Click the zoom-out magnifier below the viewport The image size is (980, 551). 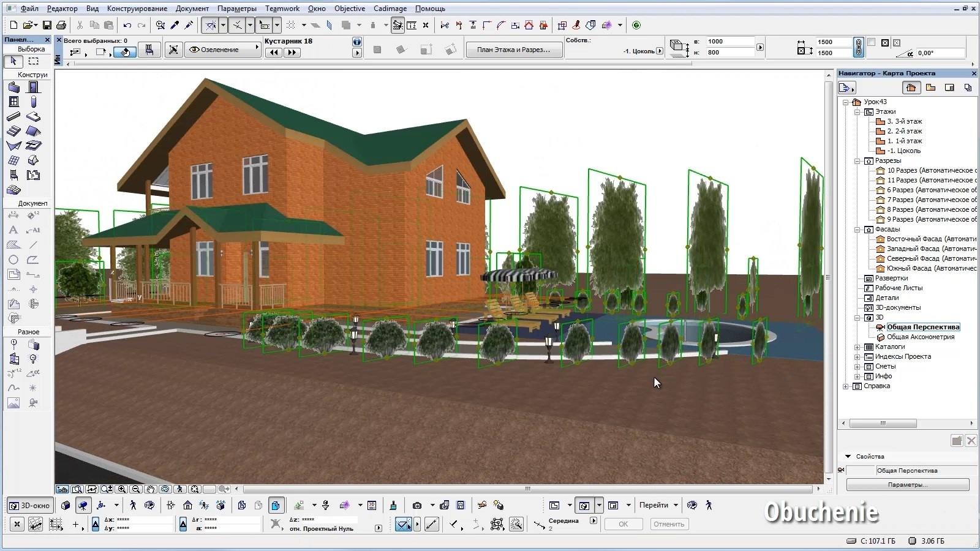[x=136, y=489]
